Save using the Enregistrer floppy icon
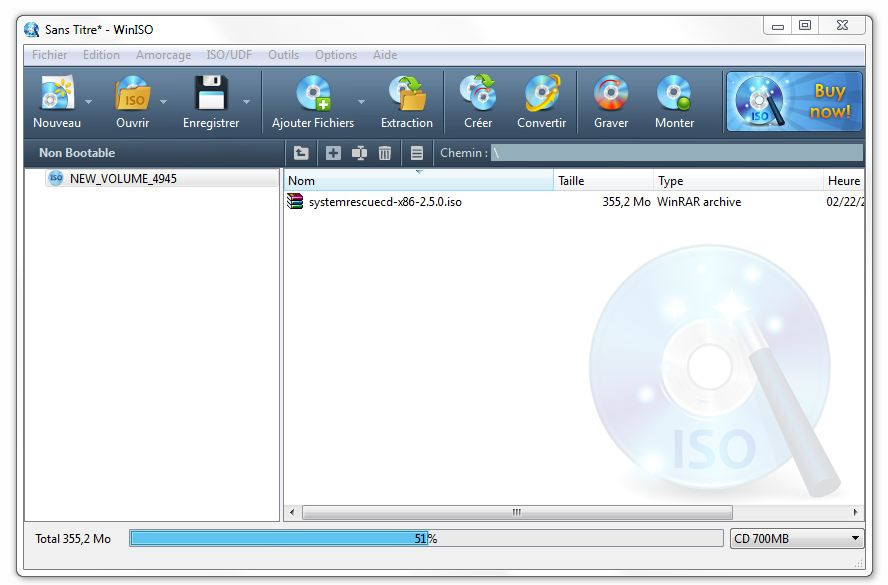 point(211,95)
